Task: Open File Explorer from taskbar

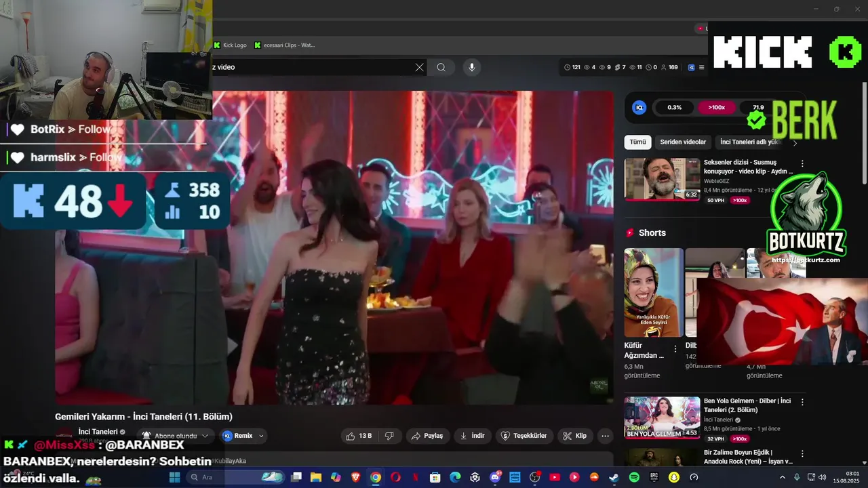Action: tap(316, 477)
